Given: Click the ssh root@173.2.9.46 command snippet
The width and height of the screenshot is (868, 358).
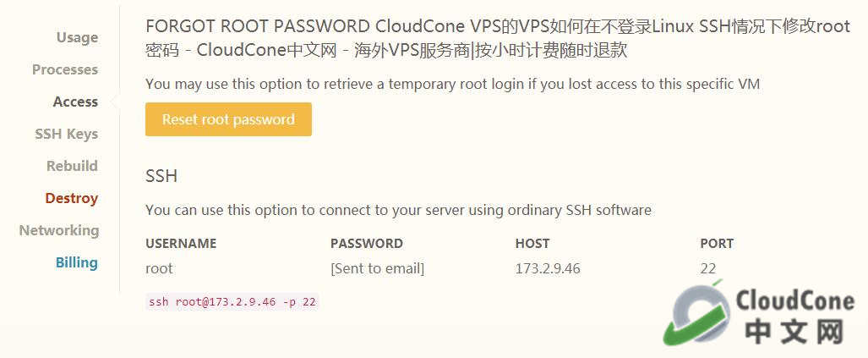Looking at the screenshot, I should click(232, 302).
